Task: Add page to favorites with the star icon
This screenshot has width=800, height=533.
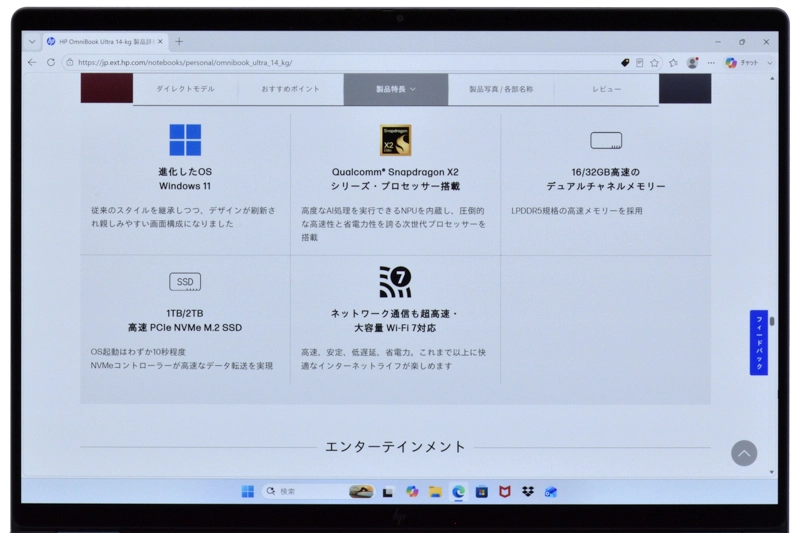Action: point(655,62)
